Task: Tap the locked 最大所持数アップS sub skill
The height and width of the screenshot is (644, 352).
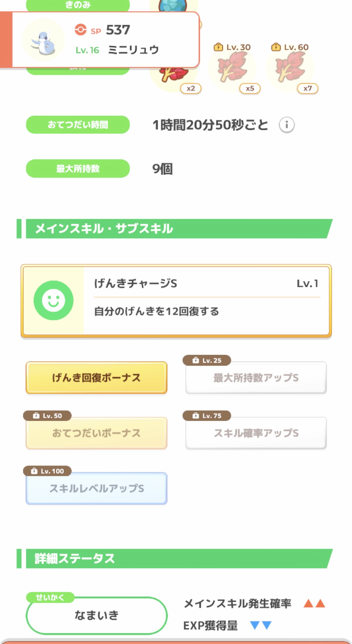Action: 256,377
